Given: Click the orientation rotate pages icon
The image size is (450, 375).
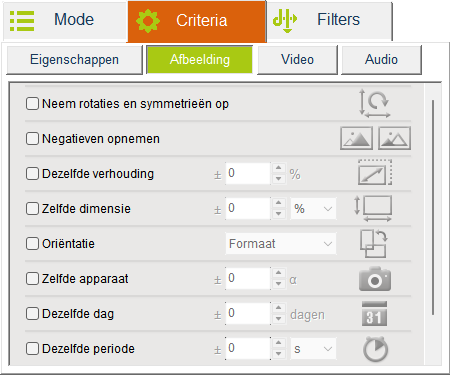Looking at the screenshot, I should 374,244.
